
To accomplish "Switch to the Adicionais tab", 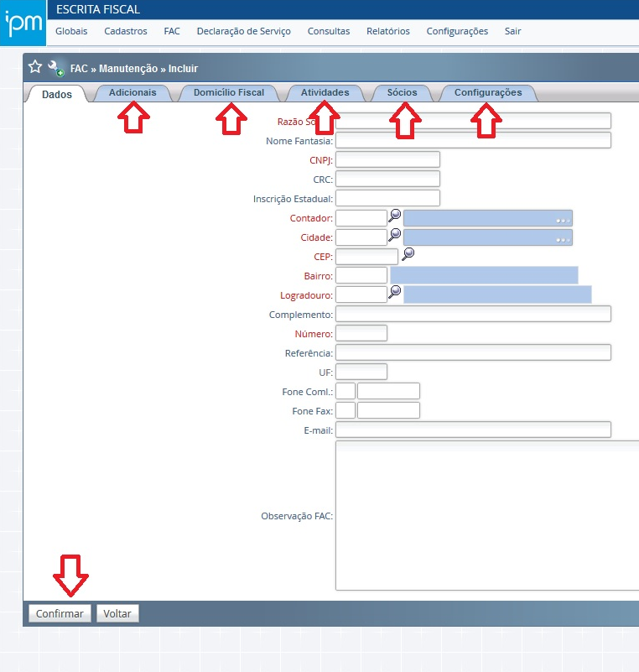I will 132,93.
